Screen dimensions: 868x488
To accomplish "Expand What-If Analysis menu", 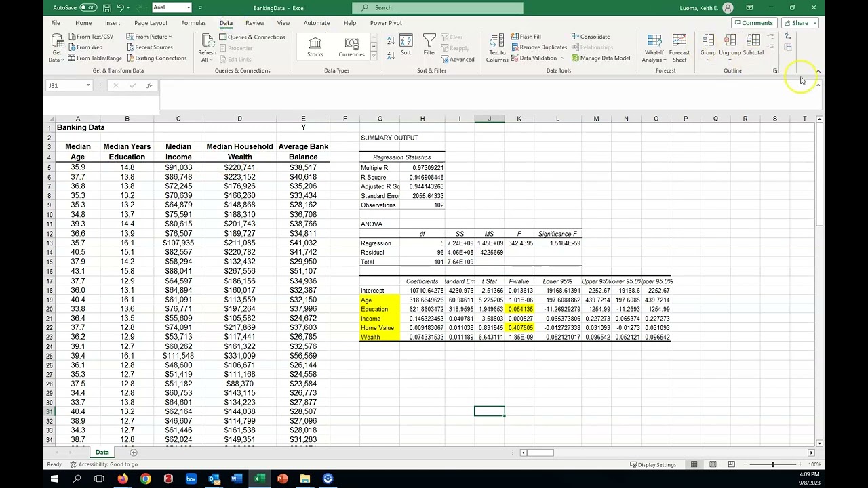I will 654,48.
